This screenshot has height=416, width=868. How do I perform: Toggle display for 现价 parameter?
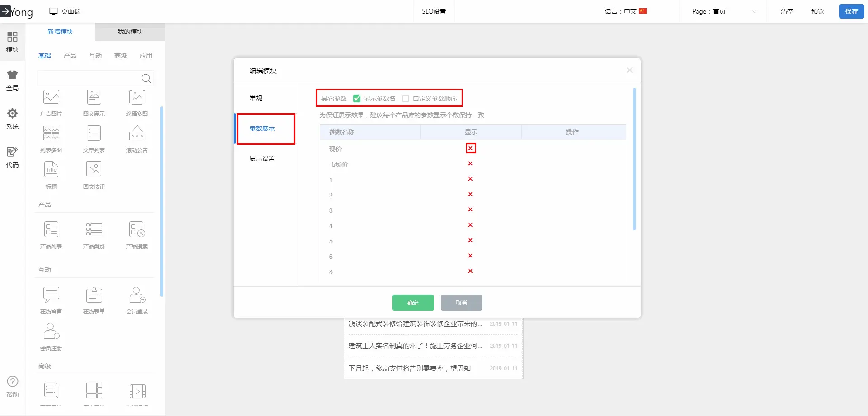click(471, 148)
